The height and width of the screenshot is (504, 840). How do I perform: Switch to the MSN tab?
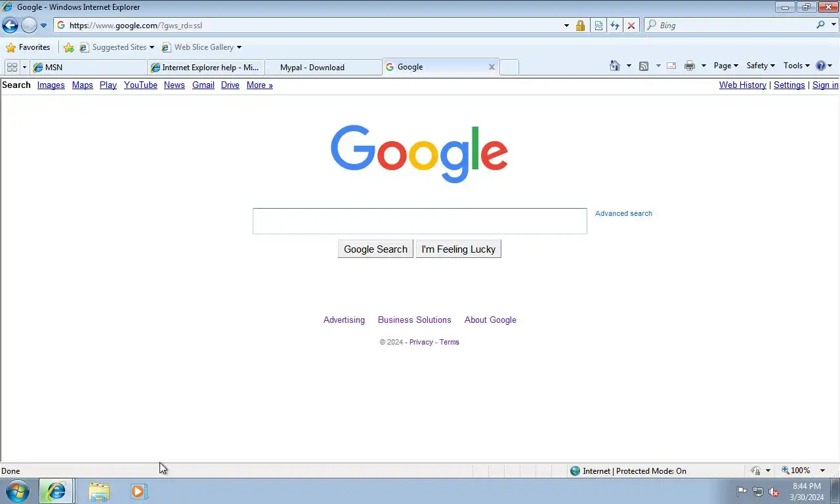[x=89, y=67]
